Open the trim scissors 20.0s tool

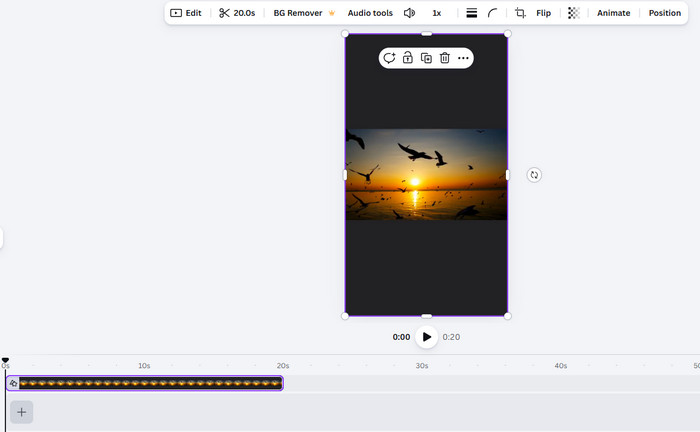tap(237, 13)
